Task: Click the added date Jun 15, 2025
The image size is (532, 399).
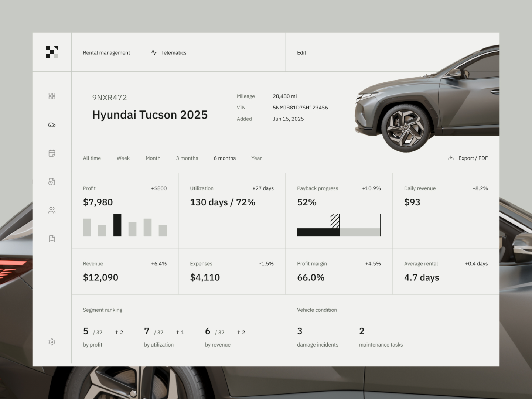Action: (x=288, y=119)
